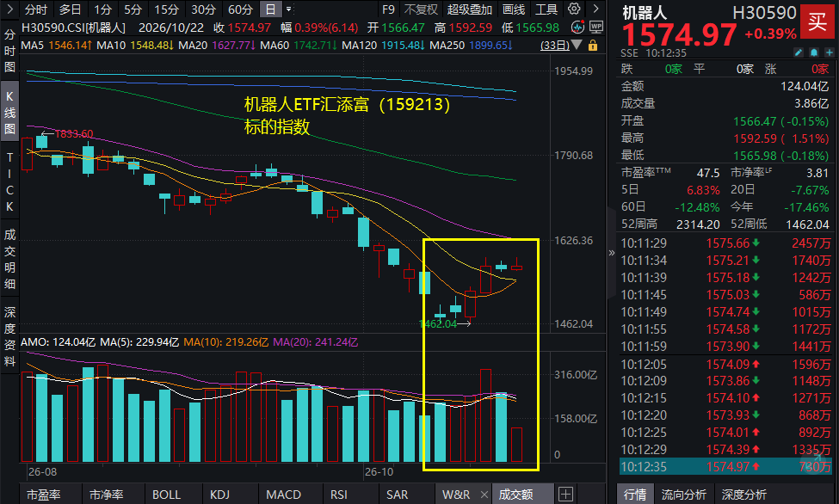
Task: Close the W&R indicator tab
Action: click(484, 495)
